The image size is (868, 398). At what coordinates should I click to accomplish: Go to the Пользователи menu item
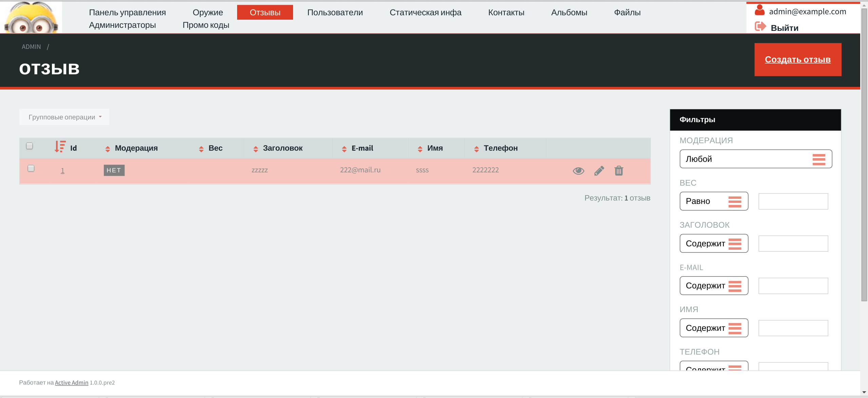[x=335, y=13]
